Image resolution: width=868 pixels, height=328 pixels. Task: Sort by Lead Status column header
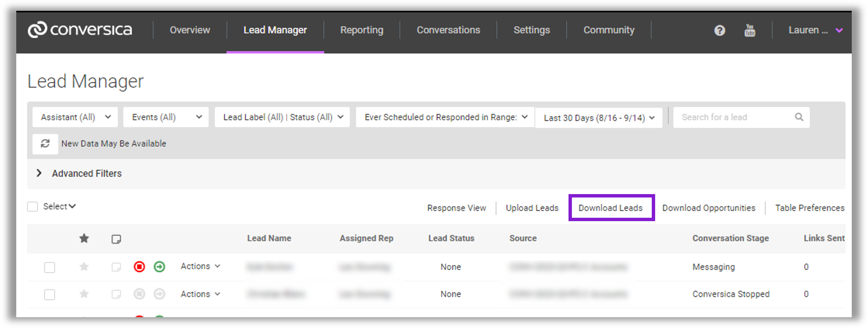tap(451, 238)
